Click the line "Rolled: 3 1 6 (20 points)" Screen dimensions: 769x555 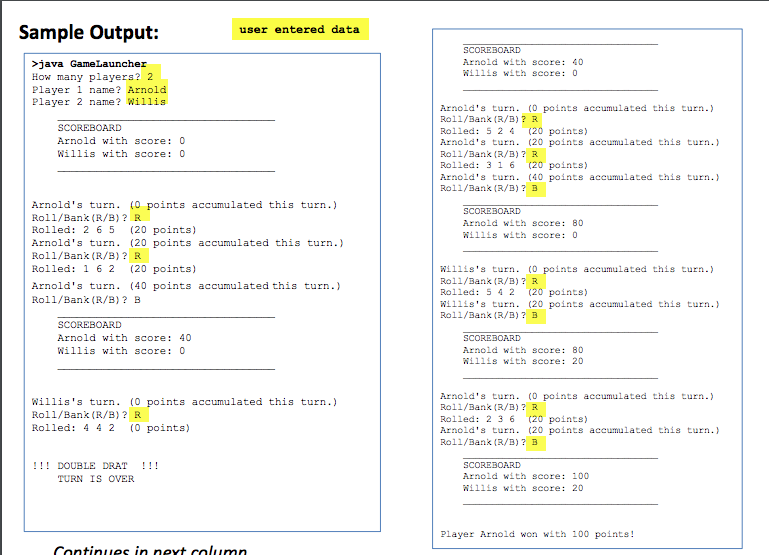pos(513,165)
